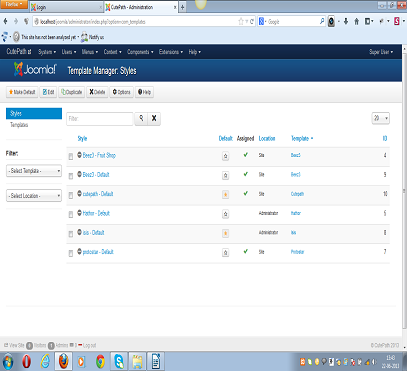Check the cutepath - Default row checkbox
Screen dimensions: 407x371
71,195
